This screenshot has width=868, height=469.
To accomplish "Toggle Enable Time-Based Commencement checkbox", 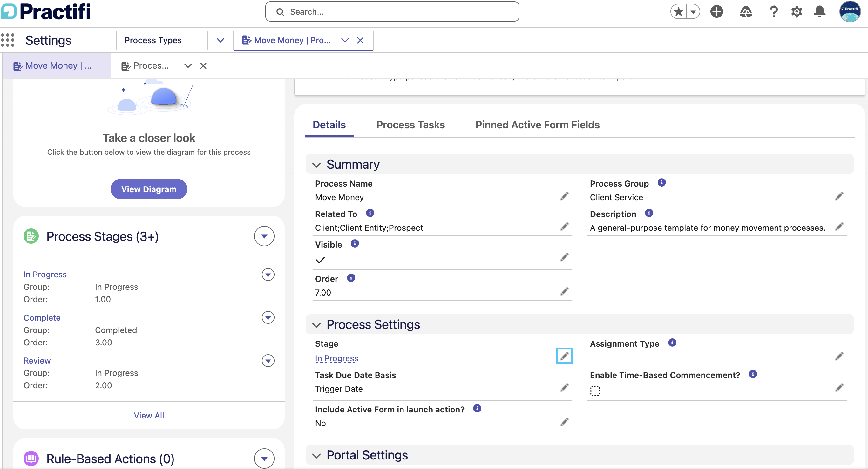I will pos(595,391).
